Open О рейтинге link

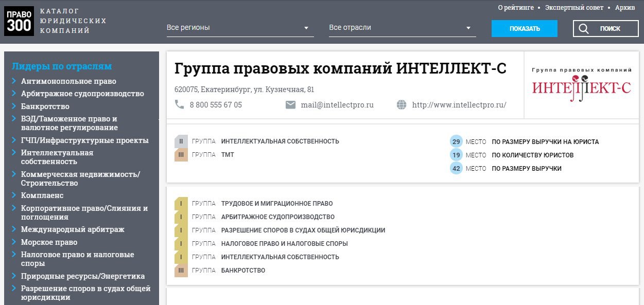tap(515, 8)
